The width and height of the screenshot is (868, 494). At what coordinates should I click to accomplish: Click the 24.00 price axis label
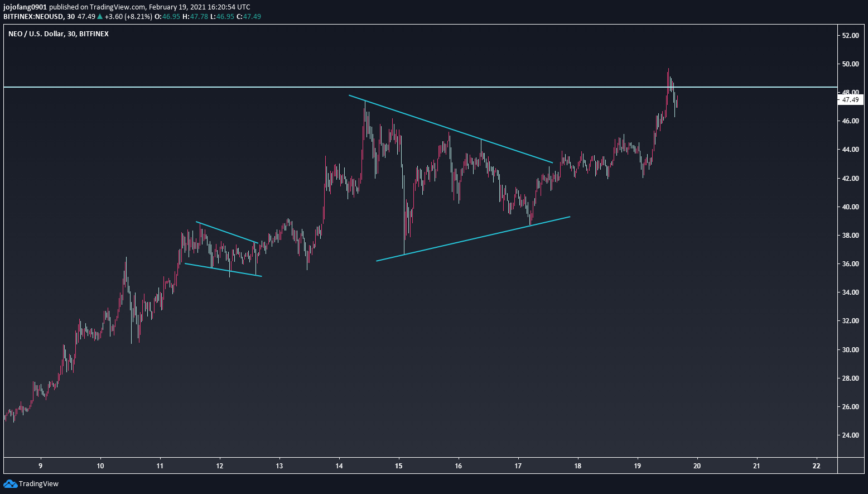[x=850, y=435]
